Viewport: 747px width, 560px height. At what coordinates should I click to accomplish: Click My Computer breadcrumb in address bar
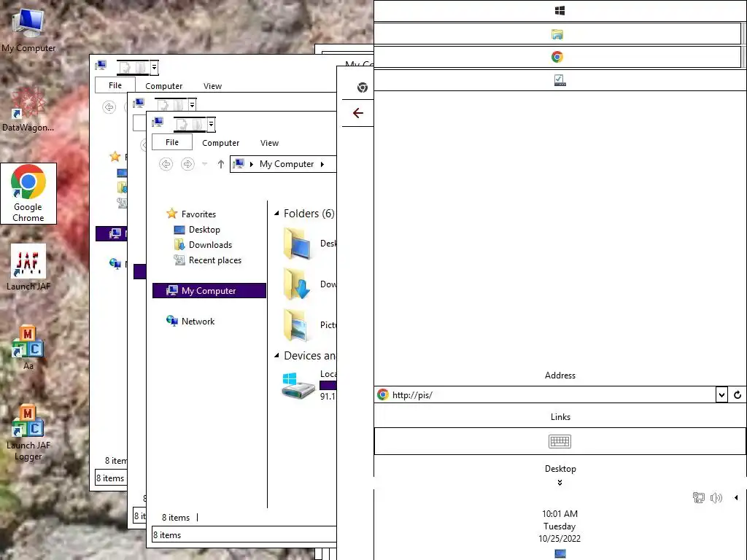tap(286, 164)
